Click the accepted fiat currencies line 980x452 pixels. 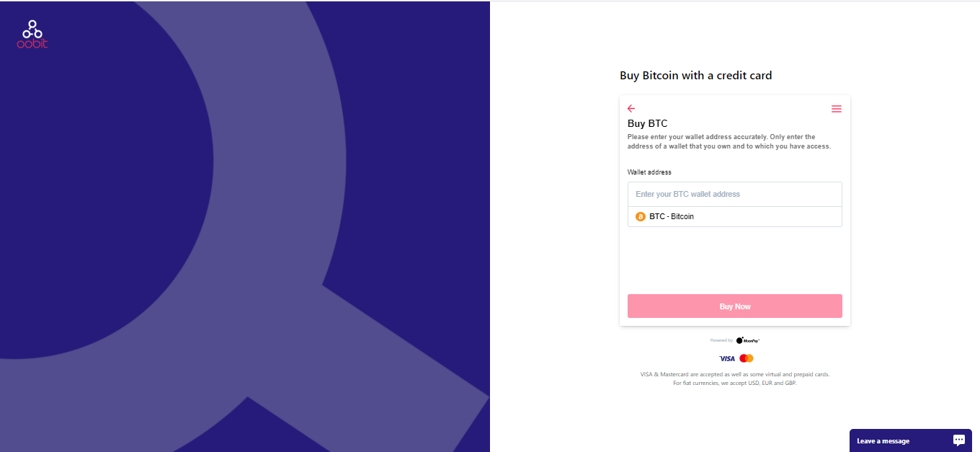pyautogui.click(x=735, y=383)
